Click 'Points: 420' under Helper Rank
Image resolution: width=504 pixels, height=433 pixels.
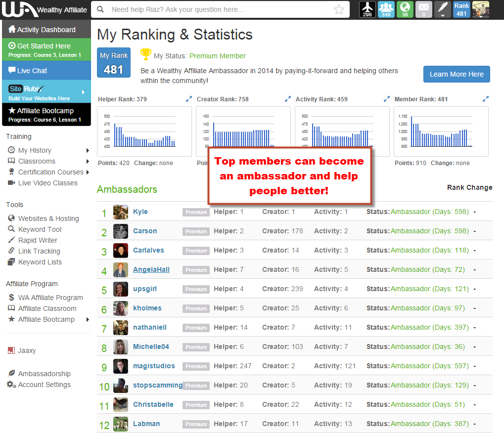pos(114,163)
